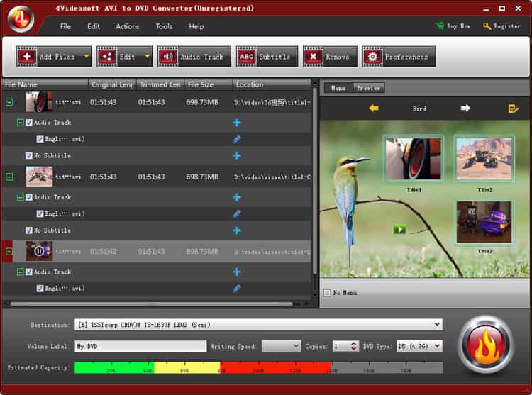The width and height of the screenshot is (532, 395).
Task: Click the Subtitle ABC toolbar button
Action: pyautogui.click(x=267, y=57)
